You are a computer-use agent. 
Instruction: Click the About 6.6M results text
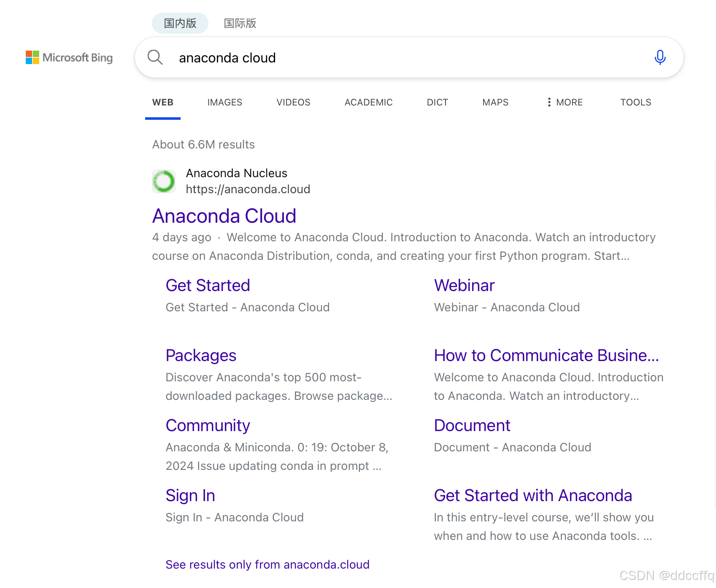click(203, 144)
